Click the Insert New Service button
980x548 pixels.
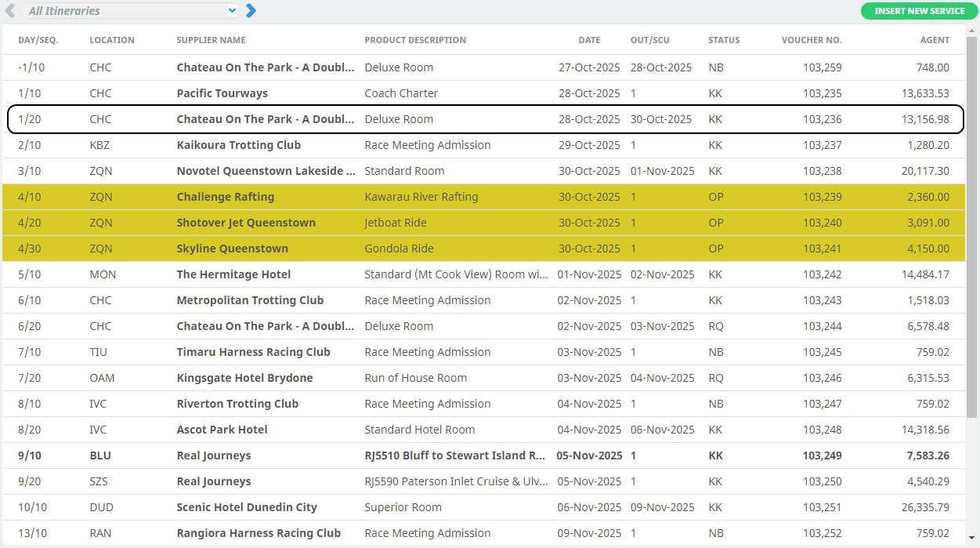click(919, 11)
